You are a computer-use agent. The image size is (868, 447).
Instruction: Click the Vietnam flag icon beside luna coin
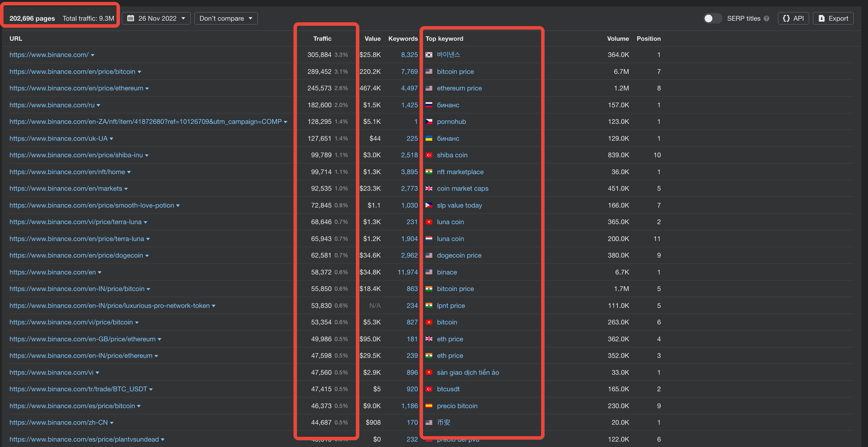click(429, 222)
